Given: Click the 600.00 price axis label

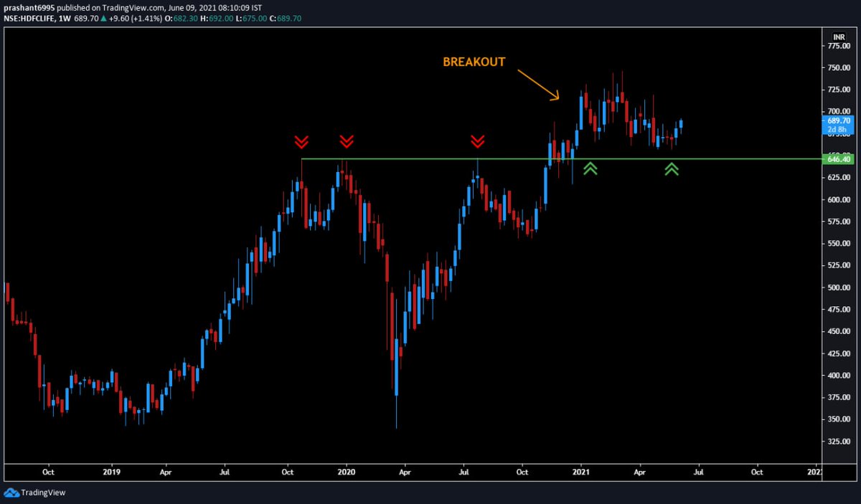Looking at the screenshot, I should coord(839,200).
